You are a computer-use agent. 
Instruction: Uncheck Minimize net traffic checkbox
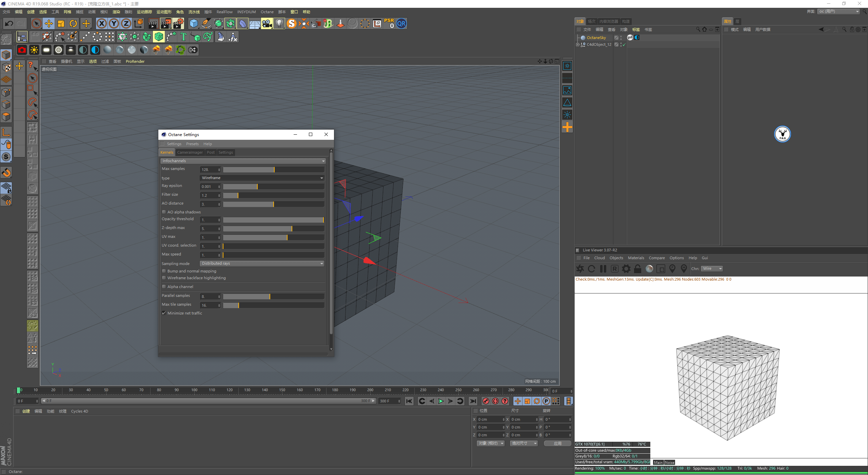[x=164, y=313]
